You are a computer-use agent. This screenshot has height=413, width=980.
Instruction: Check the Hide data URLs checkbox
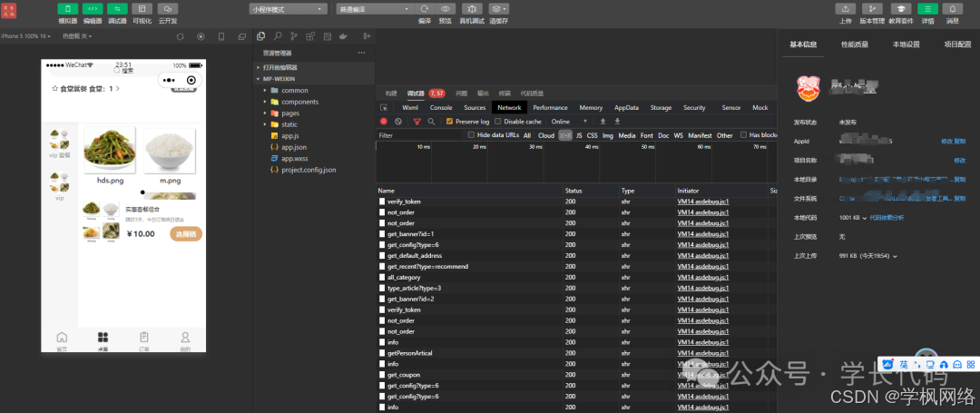471,135
